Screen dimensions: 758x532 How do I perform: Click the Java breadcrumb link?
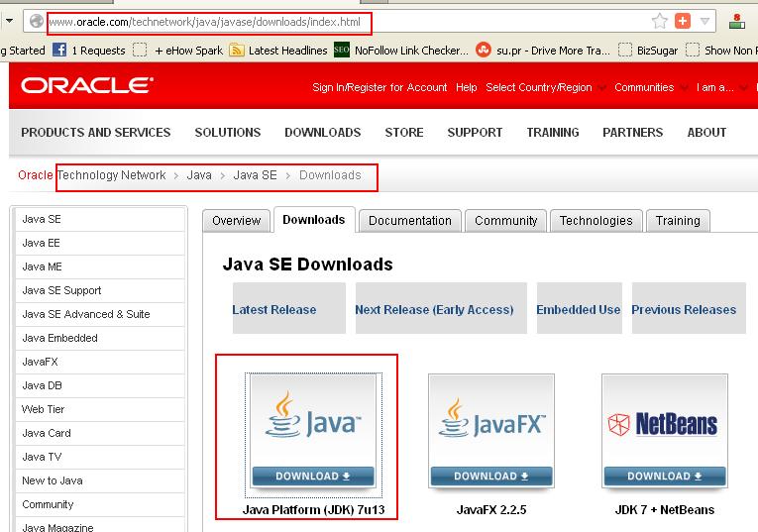(x=199, y=175)
